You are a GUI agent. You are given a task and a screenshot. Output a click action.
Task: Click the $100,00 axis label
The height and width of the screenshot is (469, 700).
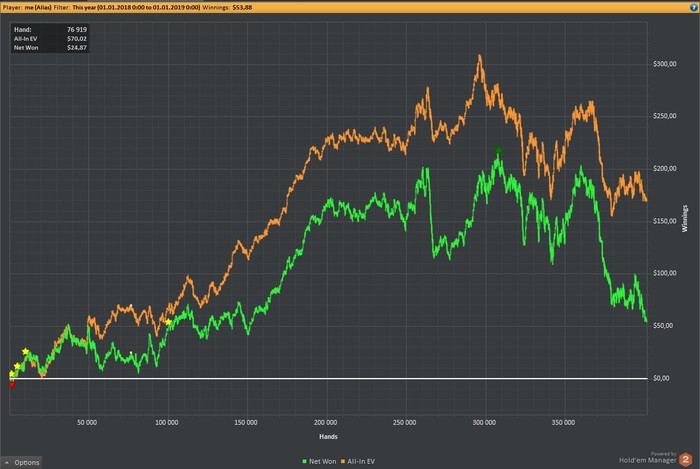coord(664,273)
